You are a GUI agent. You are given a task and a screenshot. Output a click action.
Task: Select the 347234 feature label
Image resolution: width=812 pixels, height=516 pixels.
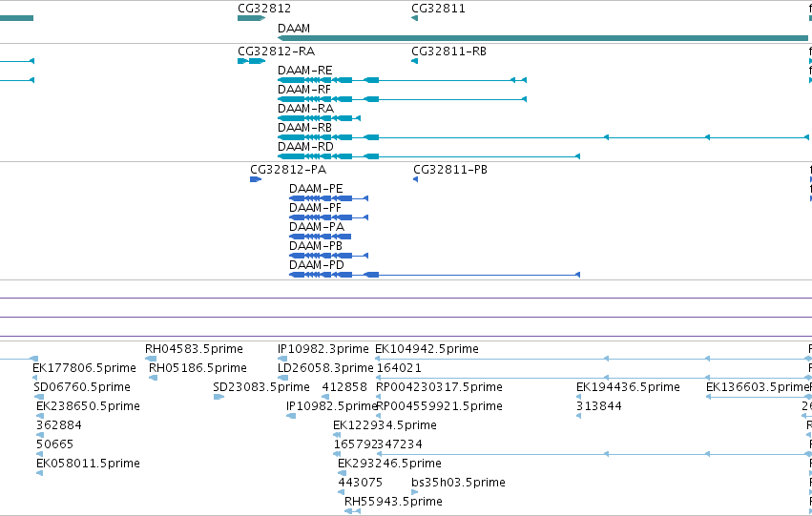coord(400,445)
